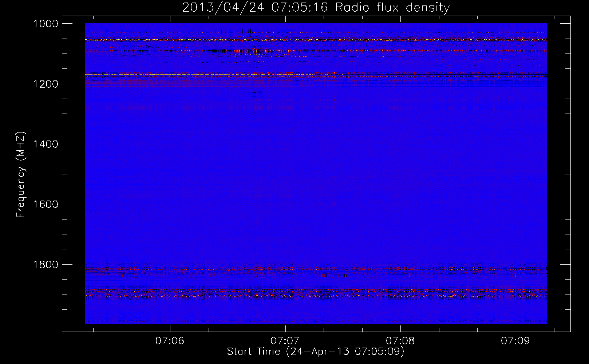This screenshot has width=589, height=364.
Task: Click the "Start Time (24-Apr-13 07:05:09)" axis label
Action: coord(316,352)
